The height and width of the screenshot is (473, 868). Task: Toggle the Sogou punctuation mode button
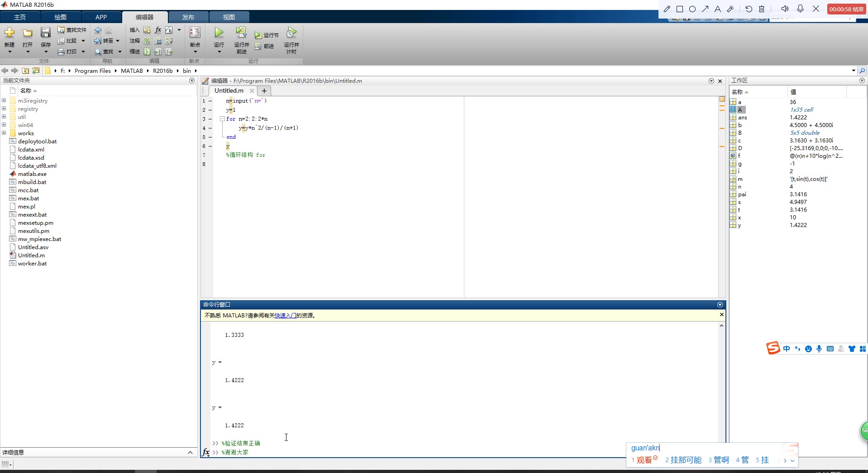(x=797, y=349)
